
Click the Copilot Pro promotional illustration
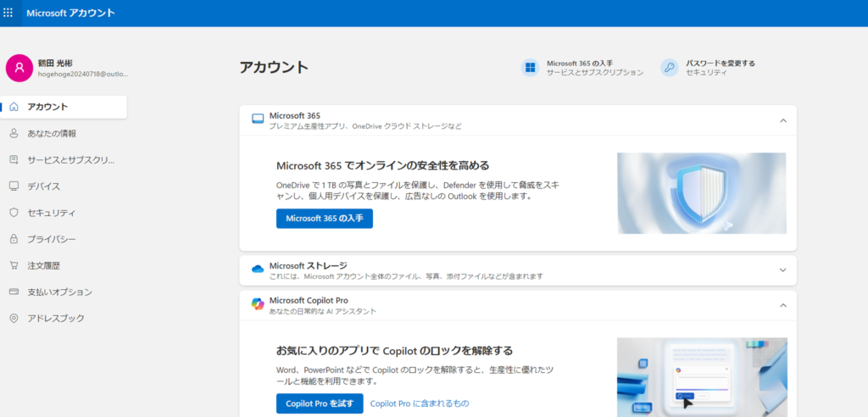[702, 377]
